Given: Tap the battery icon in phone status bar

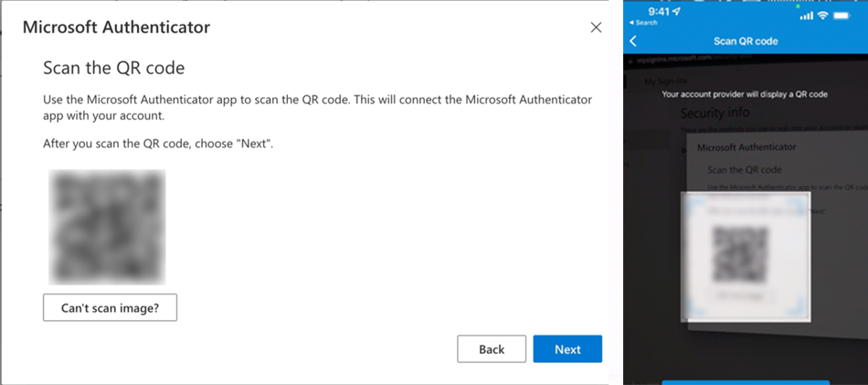Looking at the screenshot, I should [844, 16].
